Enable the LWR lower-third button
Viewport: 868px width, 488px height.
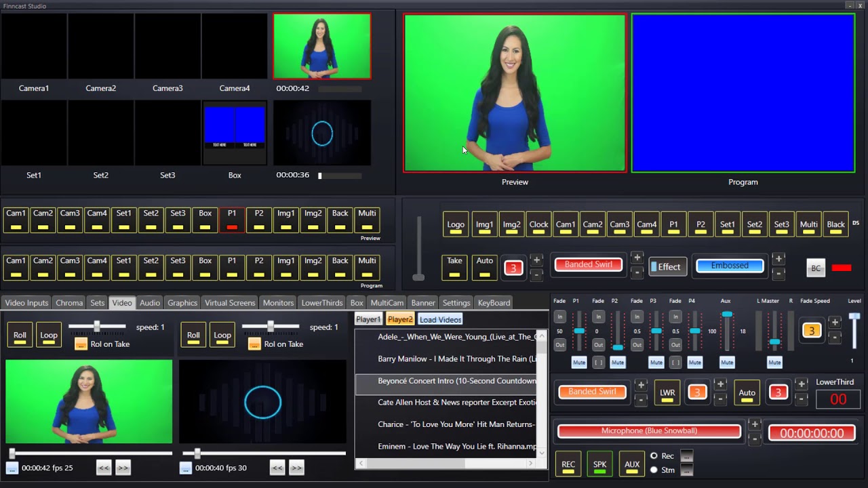tap(667, 392)
